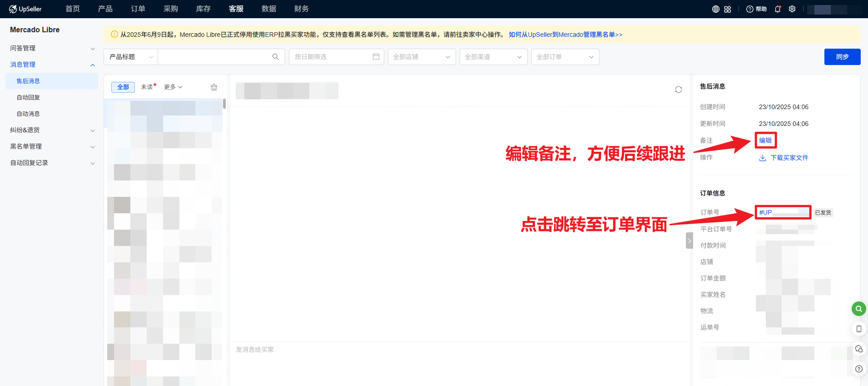Click the green floating search button
The image size is (868, 386).
click(858, 309)
